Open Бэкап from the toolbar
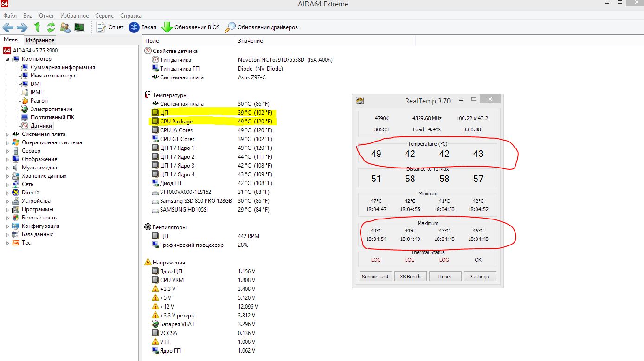This screenshot has width=644, height=361. click(x=143, y=27)
